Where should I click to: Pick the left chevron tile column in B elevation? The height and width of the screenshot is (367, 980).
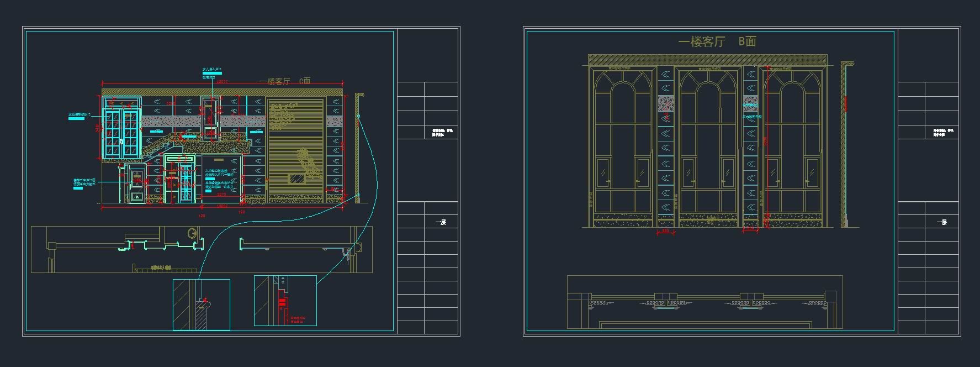pyautogui.click(x=666, y=146)
